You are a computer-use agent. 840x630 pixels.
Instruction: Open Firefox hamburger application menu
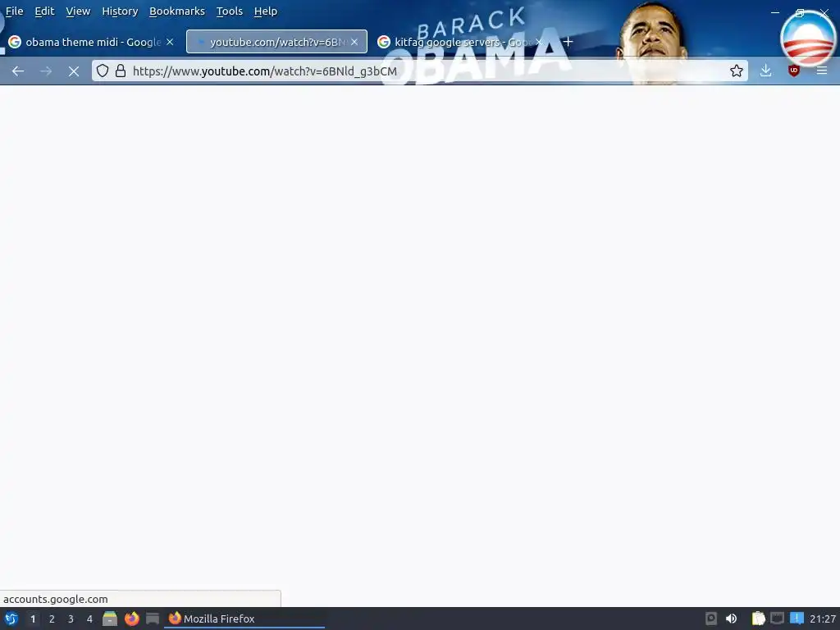pyautogui.click(x=822, y=71)
